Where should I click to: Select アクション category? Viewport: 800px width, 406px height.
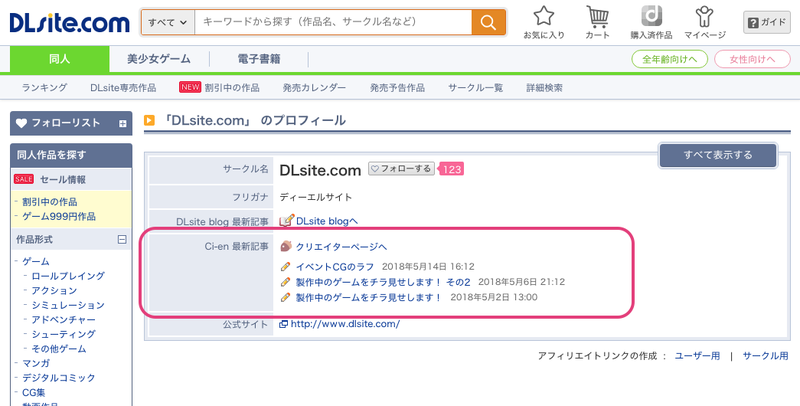click(x=54, y=290)
